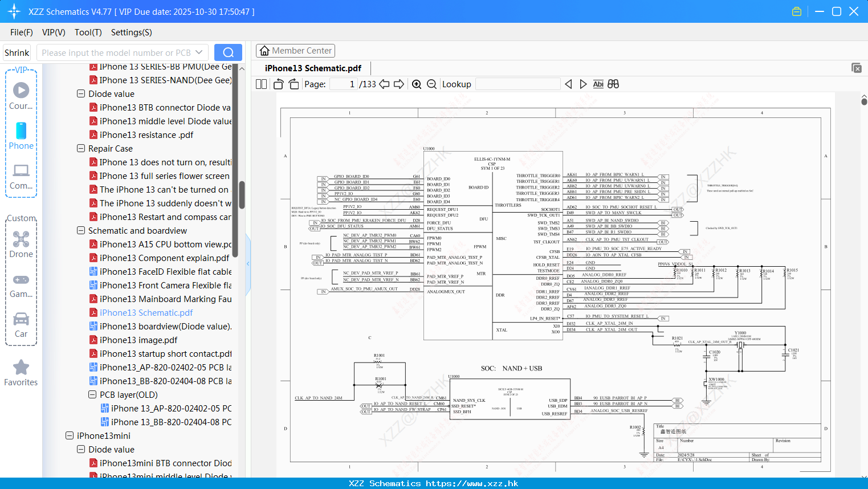Open Member Center

pyautogui.click(x=295, y=51)
